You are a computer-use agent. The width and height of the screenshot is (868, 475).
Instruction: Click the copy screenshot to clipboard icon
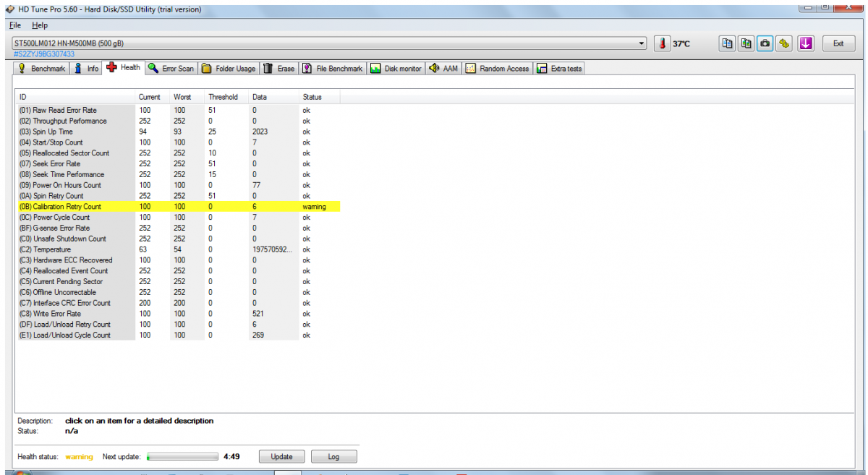746,43
